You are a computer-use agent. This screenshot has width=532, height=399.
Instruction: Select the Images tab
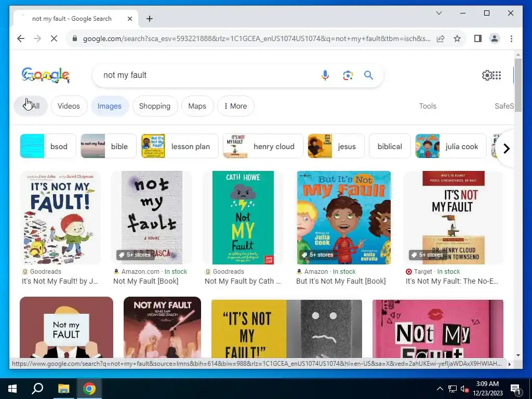109,106
